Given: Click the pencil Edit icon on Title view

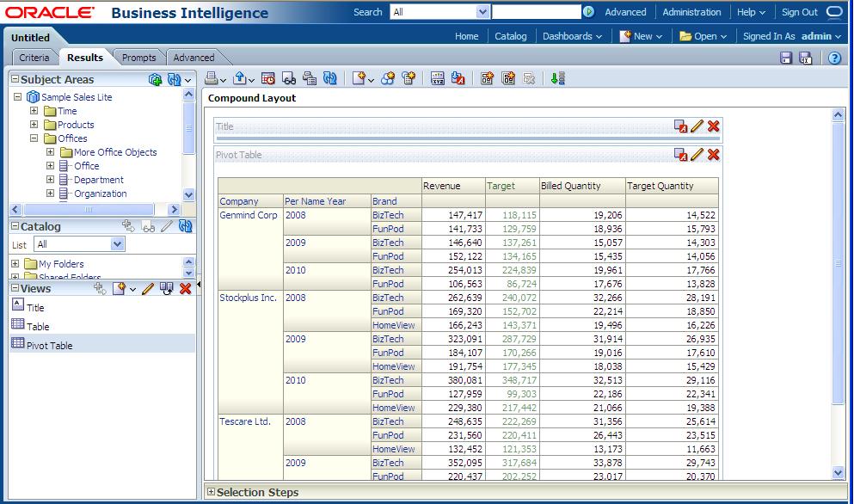Looking at the screenshot, I should point(697,126).
